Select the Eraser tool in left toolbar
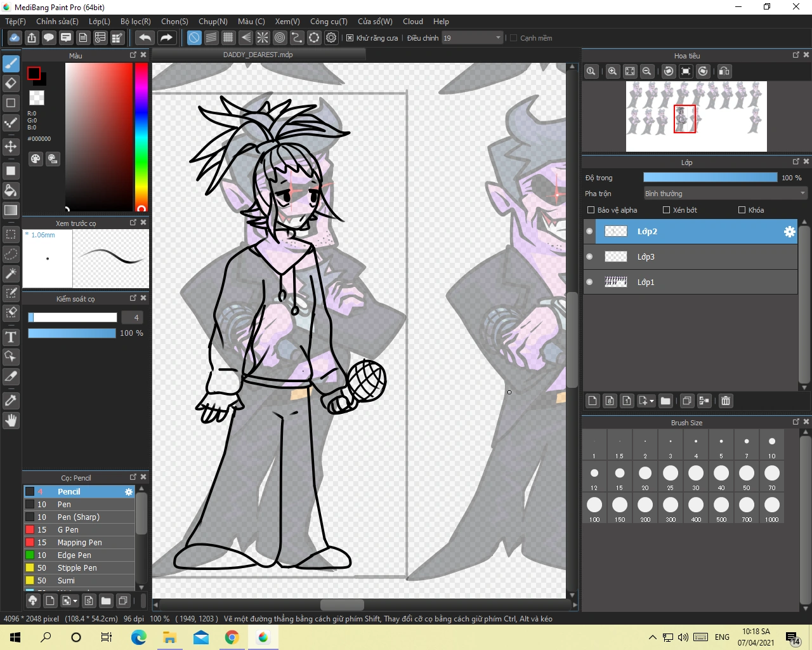Image resolution: width=812 pixels, height=650 pixels. (11, 83)
